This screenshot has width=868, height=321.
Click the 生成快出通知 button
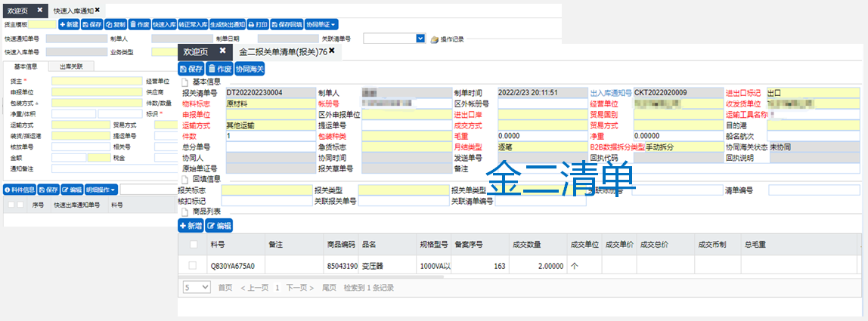tap(228, 24)
